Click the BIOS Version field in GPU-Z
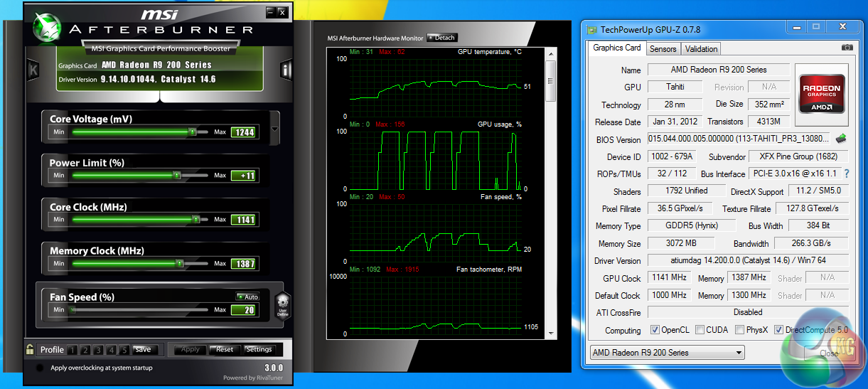Viewport: 868px width, 389px height. tap(739, 139)
